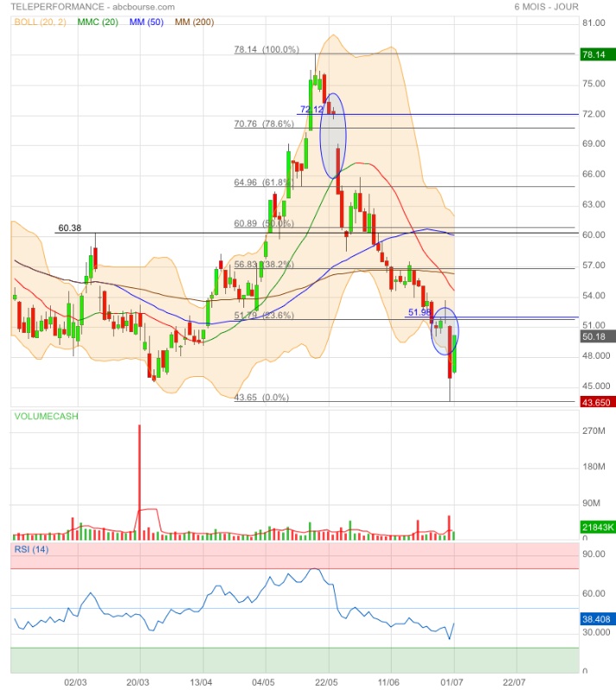The width and height of the screenshot is (616, 690).
Task: Click the 13/04 date axis label
Action: (201, 682)
